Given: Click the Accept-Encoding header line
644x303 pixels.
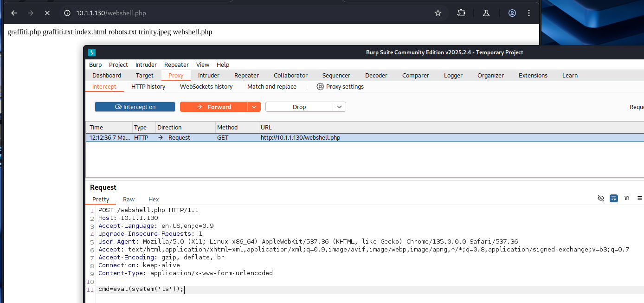Looking at the screenshot, I should click(x=161, y=257).
